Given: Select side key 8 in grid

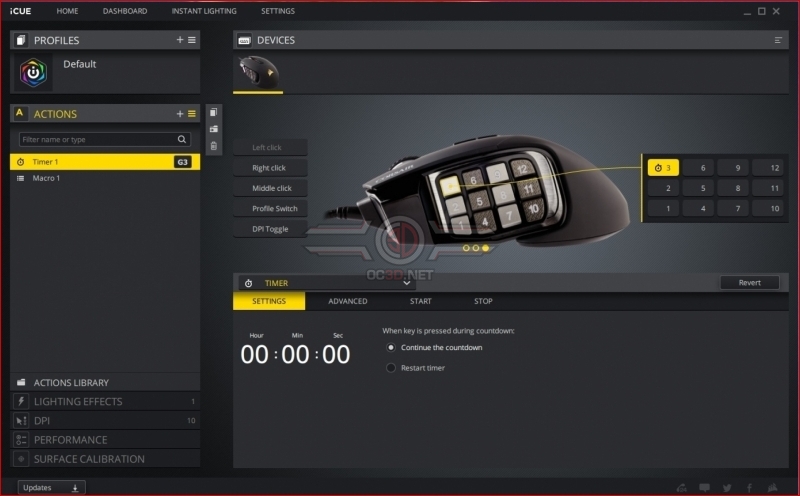Looking at the screenshot, I should pyautogui.click(x=733, y=188).
